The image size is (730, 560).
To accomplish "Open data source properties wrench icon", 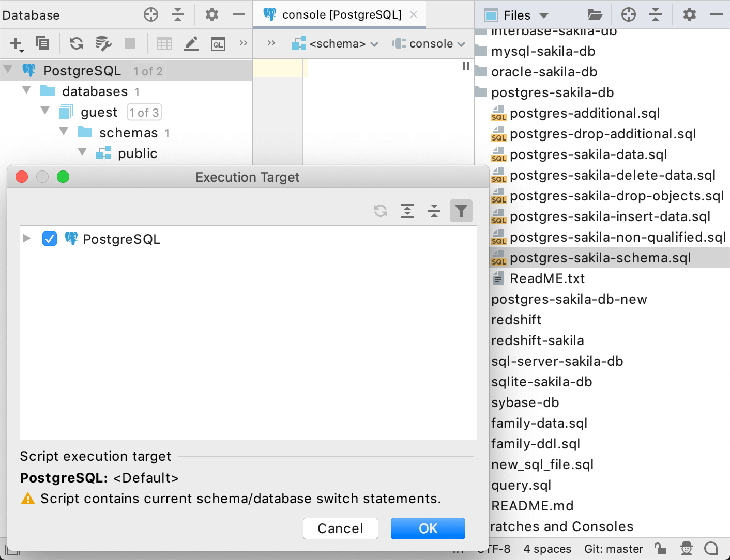I will 103,43.
